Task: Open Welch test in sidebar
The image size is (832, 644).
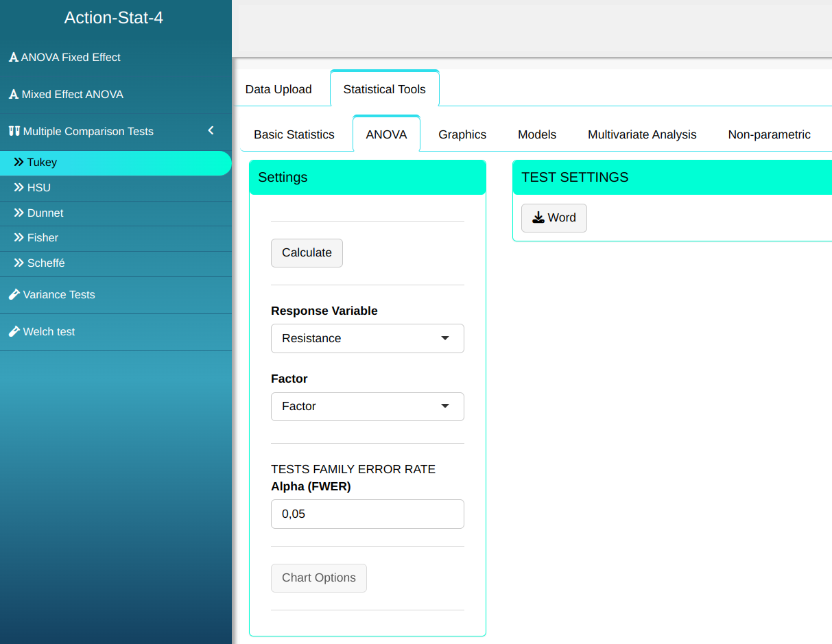Action: (x=49, y=332)
